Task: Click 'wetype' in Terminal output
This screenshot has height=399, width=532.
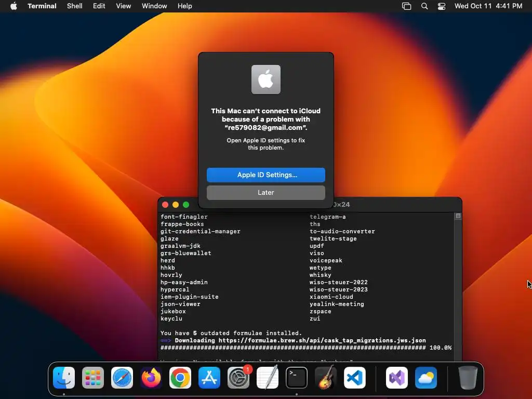Action: [320, 268]
